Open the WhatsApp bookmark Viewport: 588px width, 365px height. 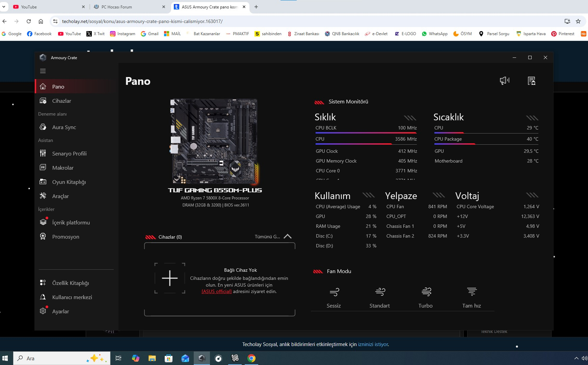(435, 34)
